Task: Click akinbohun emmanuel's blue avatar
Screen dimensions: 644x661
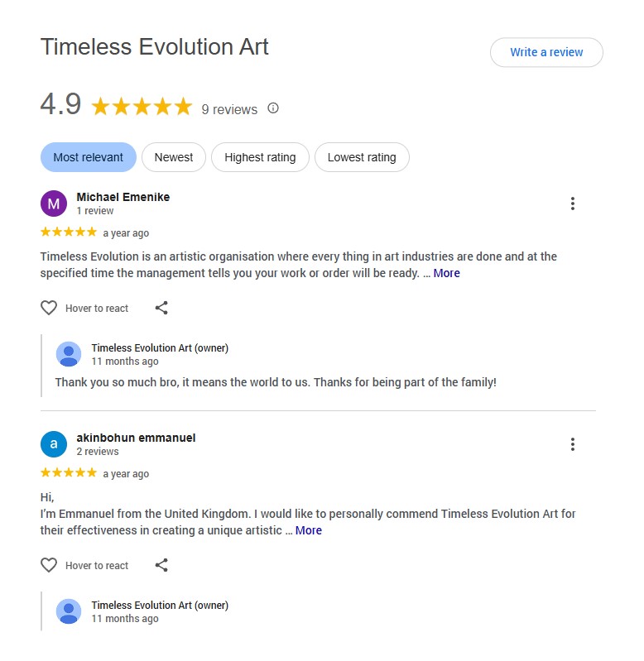Action: (54, 444)
